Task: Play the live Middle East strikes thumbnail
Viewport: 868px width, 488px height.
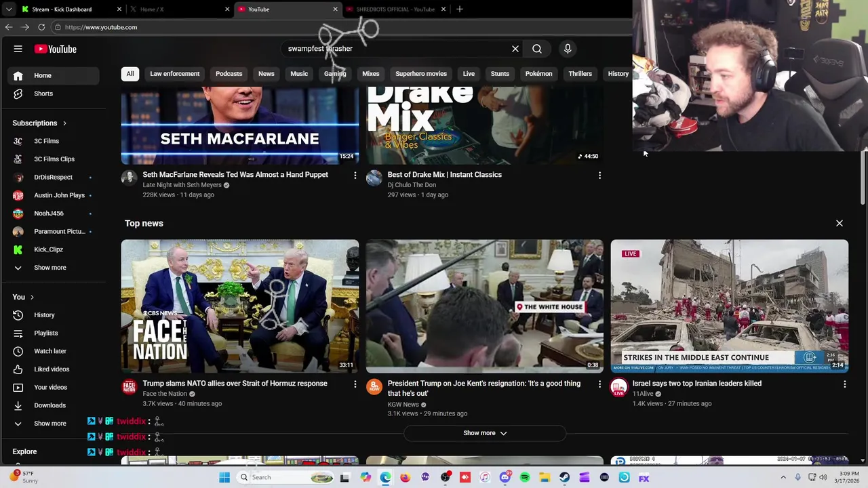Action: click(x=730, y=306)
